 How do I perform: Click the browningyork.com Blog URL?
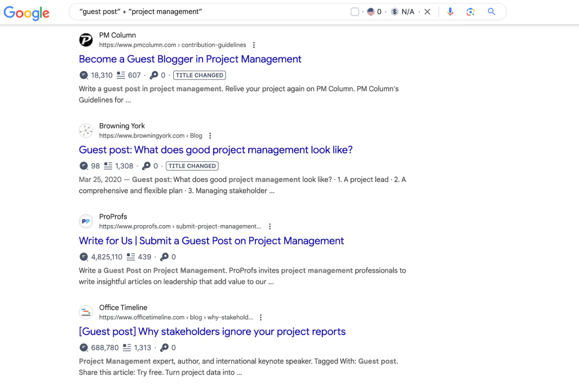(x=151, y=136)
